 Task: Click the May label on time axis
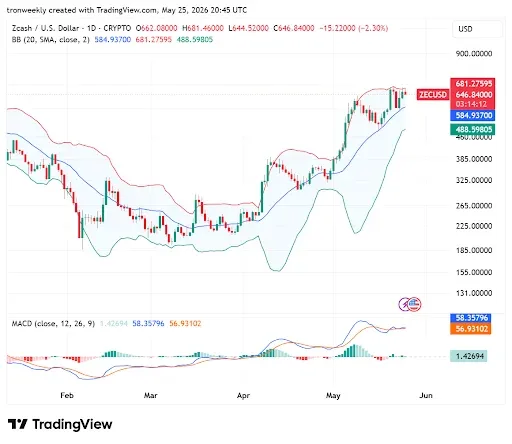tap(333, 395)
